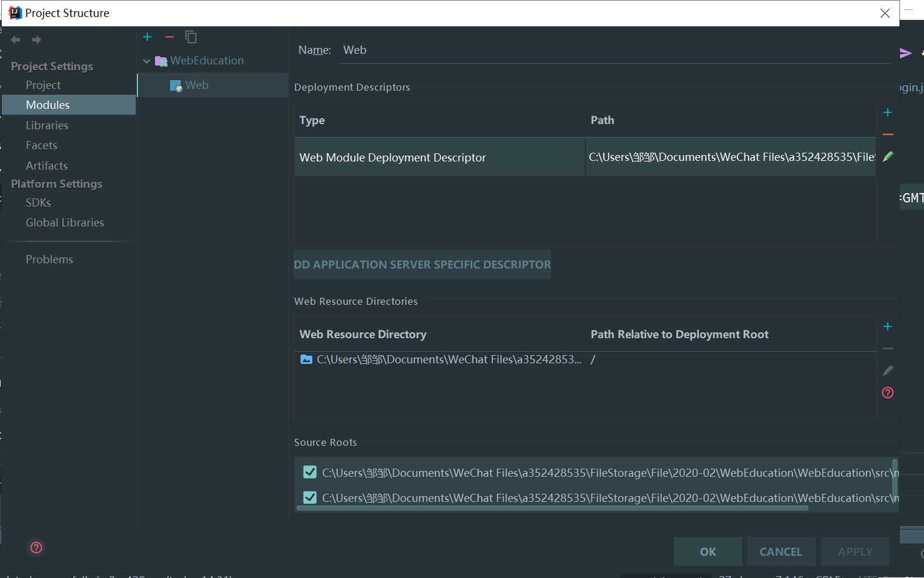The image size is (924, 578).
Task: Add a web resource directory
Action: coord(888,326)
